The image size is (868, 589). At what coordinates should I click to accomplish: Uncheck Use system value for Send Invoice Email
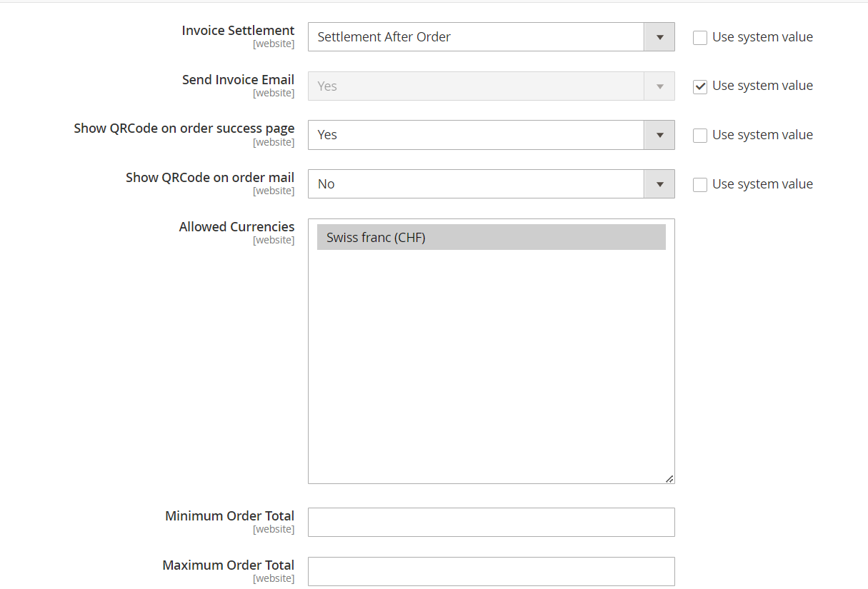click(700, 86)
